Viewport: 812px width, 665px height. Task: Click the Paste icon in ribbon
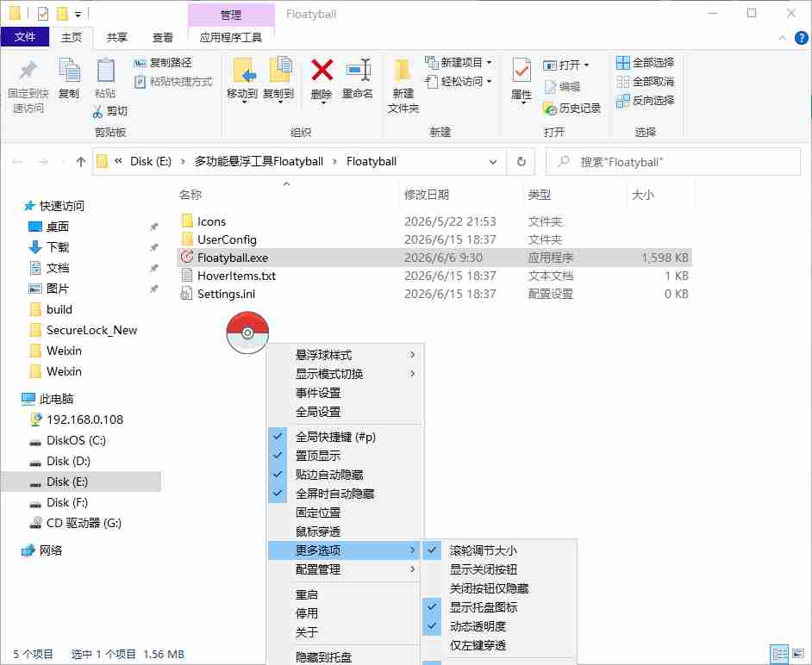tap(106, 71)
